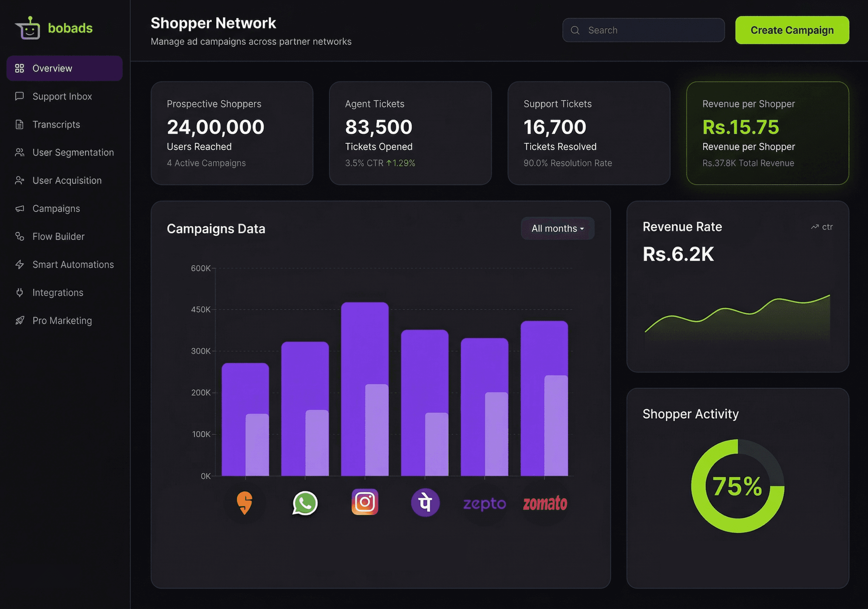The height and width of the screenshot is (609, 868).
Task: Click into the Search input field
Action: pyautogui.click(x=650, y=30)
